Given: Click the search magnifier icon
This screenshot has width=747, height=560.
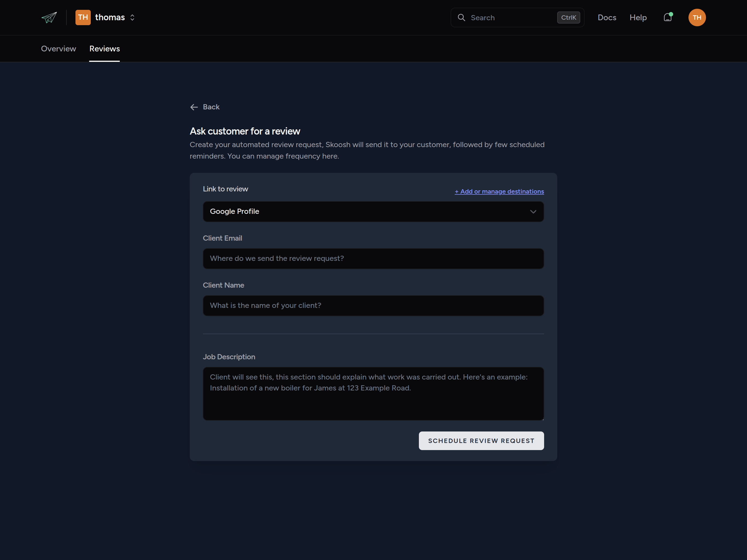Looking at the screenshot, I should [461, 17].
